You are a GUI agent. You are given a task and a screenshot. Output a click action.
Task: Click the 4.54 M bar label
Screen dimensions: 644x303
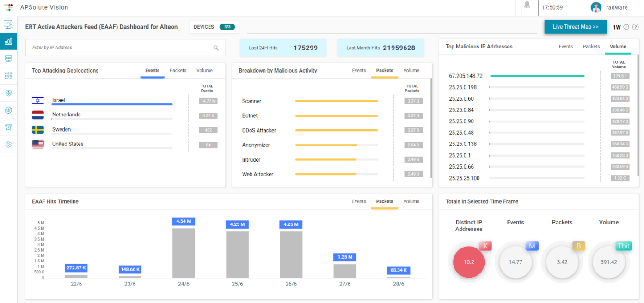[184, 221]
